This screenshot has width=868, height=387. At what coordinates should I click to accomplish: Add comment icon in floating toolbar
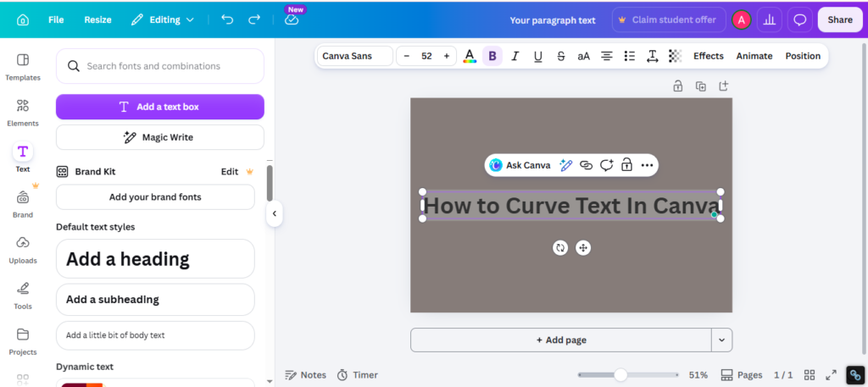tap(607, 165)
